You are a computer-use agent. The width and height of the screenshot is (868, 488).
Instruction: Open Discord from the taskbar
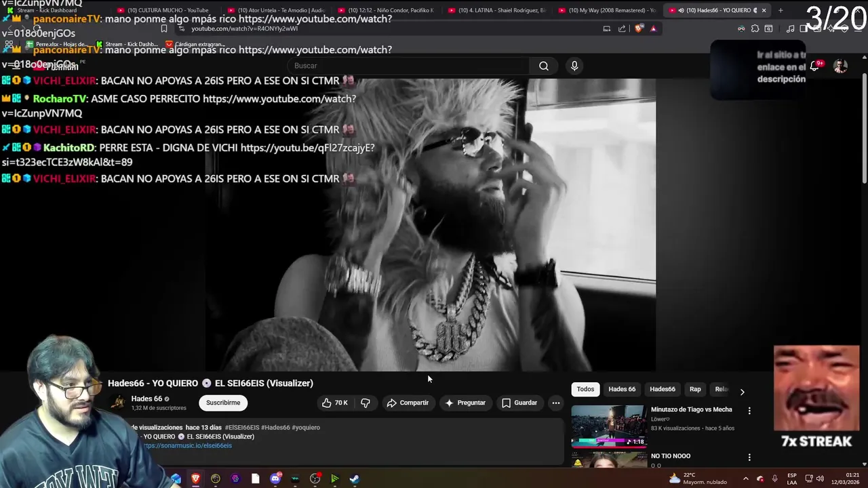coord(275,479)
